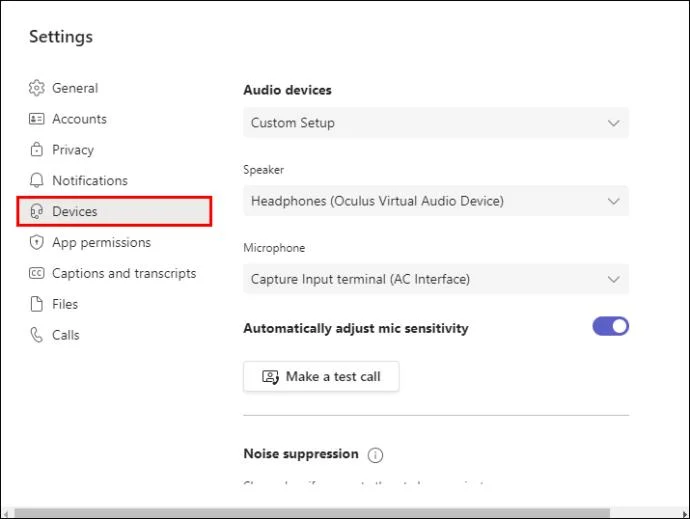Select Notifications in sidebar
The height and width of the screenshot is (519, 690).
tap(90, 180)
